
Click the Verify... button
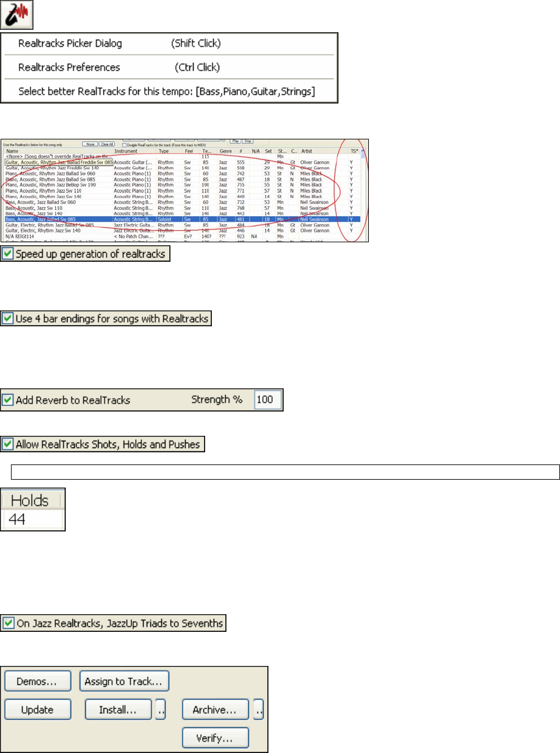click(x=215, y=737)
